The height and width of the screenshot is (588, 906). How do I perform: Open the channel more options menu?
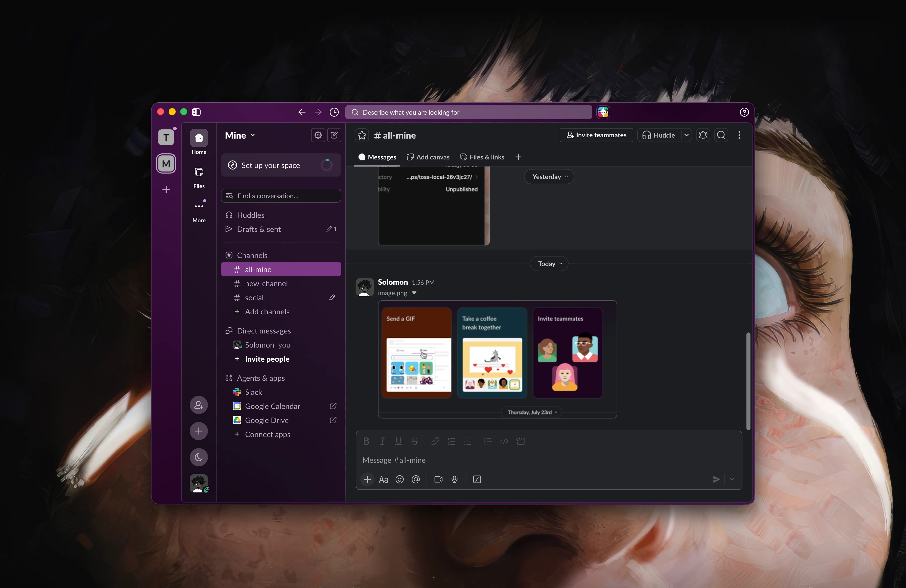tap(739, 135)
